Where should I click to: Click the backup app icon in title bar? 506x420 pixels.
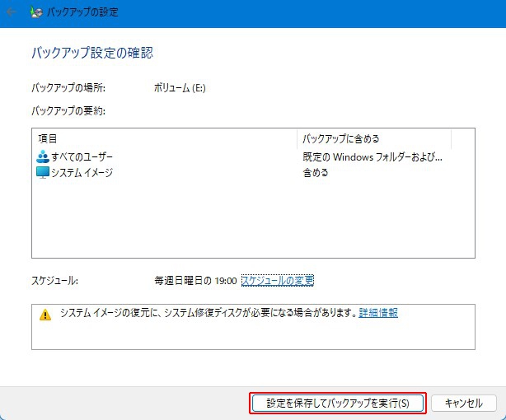click(37, 13)
